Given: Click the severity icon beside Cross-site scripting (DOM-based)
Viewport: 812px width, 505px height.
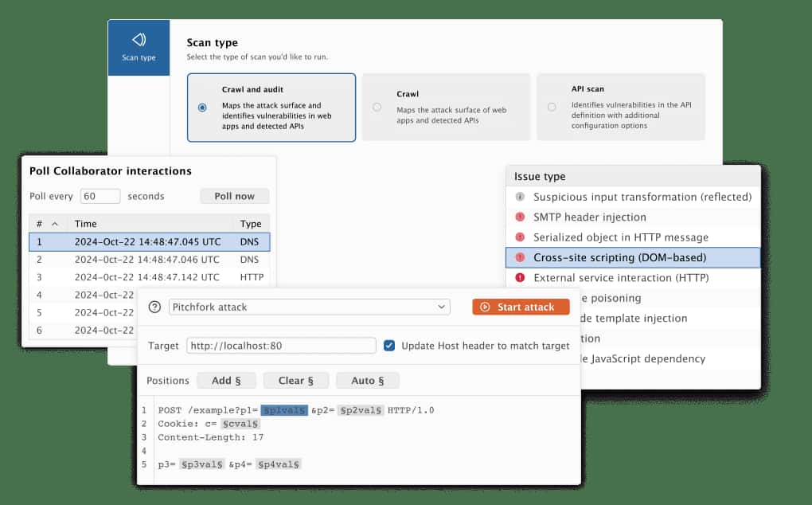Looking at the screenshot, I should (x=518, y=257).
